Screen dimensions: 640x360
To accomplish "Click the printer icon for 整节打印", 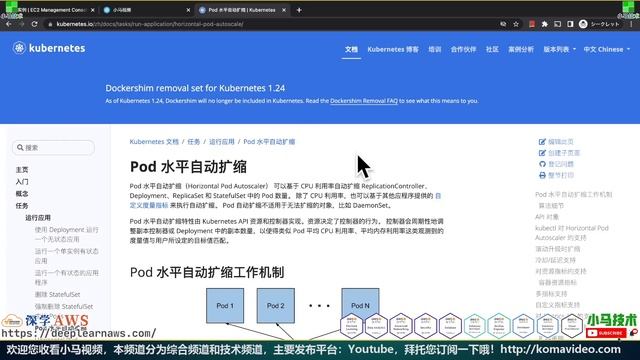I will point(542,175).
